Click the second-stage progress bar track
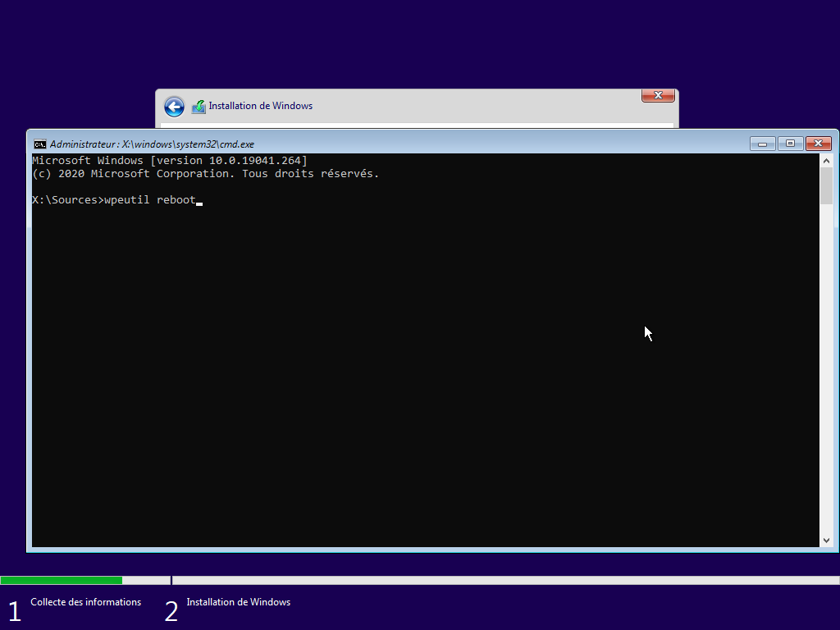The height and width of the screenshot is (630, 840). 505,580
